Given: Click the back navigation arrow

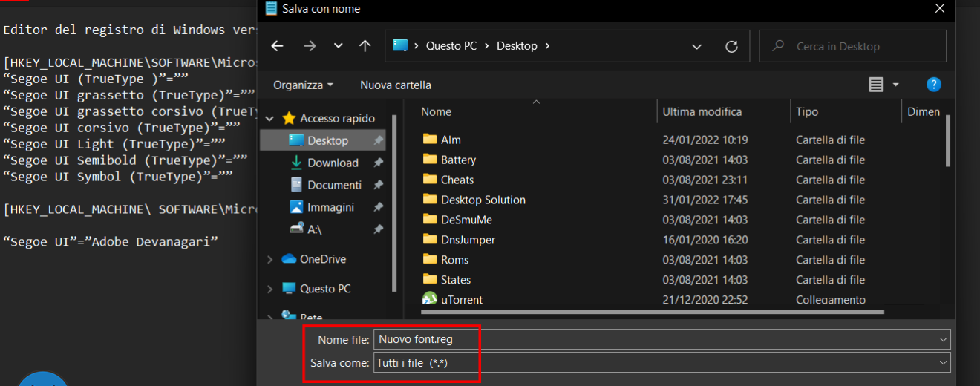Looking at the screenshot, I should [277, 46].
